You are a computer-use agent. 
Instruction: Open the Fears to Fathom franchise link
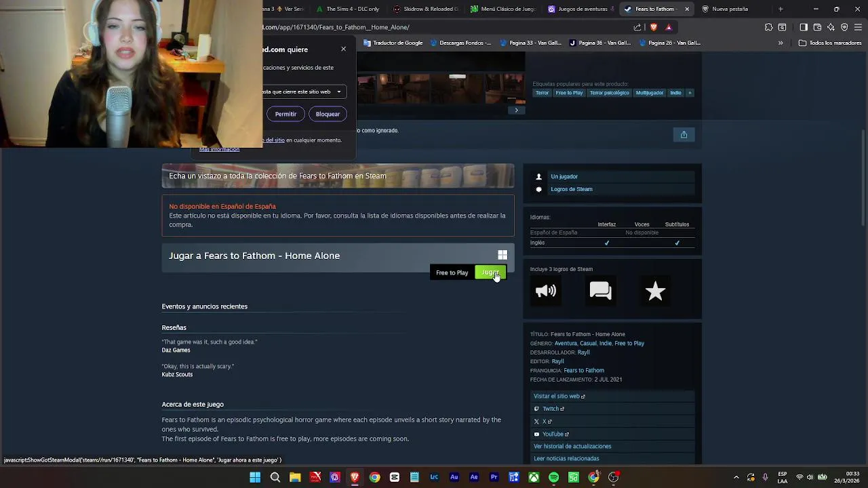coord(584,370)
